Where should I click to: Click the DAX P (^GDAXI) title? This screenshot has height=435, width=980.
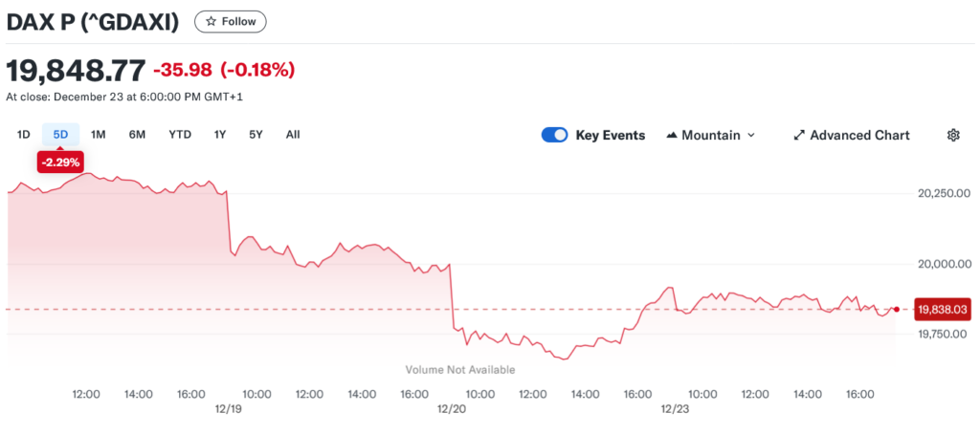93,21
